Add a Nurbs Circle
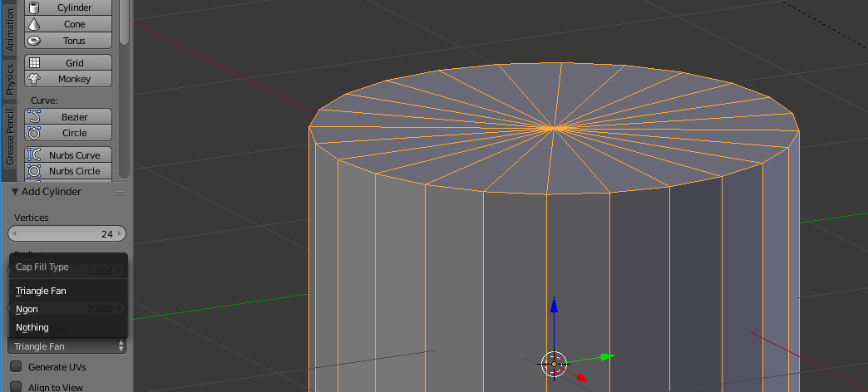This screenshot has width=868, height=392. (68, 171)
